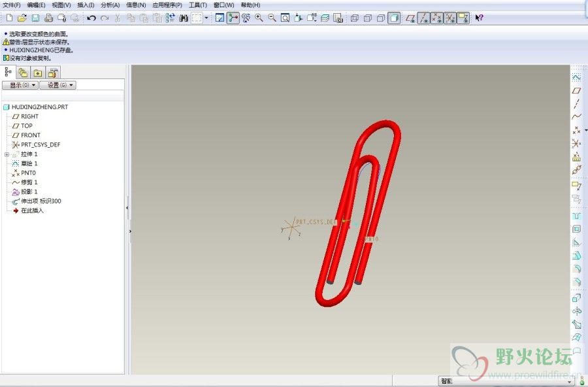Image resolution: width=588 pixels, height=387 pixels.
Task: Open the context-sensitive help pointer
Action: pyautogui.click(x=480, y=18)
